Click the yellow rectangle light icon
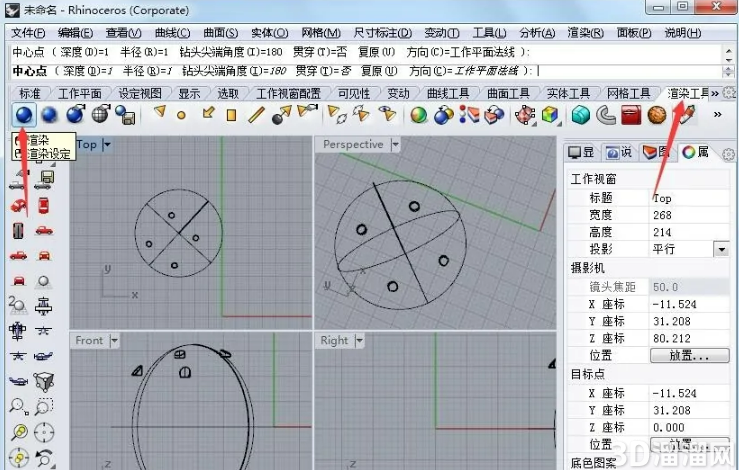Image resolution: width=739 pixels, height=470 pixels. pyautogui.click(x=231, y=115)
